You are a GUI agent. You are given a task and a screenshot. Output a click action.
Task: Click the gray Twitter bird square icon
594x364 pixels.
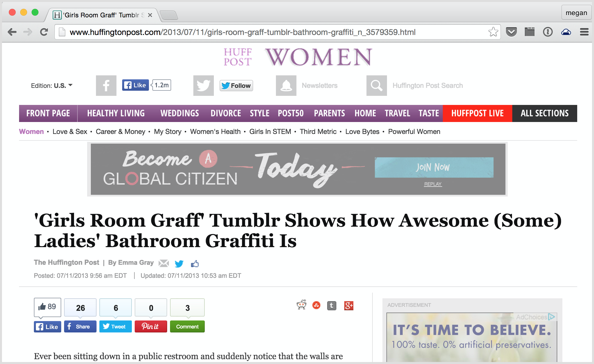[204, 86]
